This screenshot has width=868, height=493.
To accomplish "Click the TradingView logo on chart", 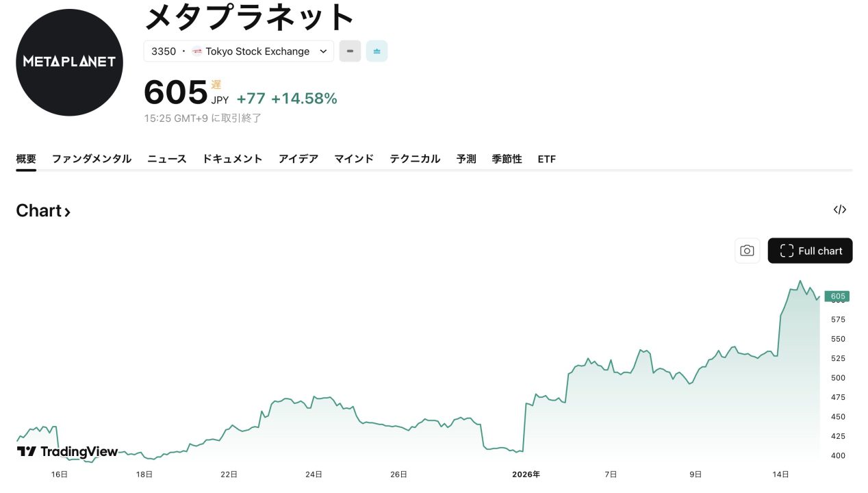I will pyautogui.click(x=67, y=451).
